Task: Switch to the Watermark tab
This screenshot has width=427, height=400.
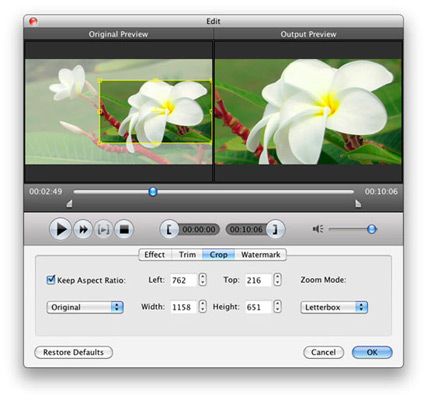Action: [261, 255]
